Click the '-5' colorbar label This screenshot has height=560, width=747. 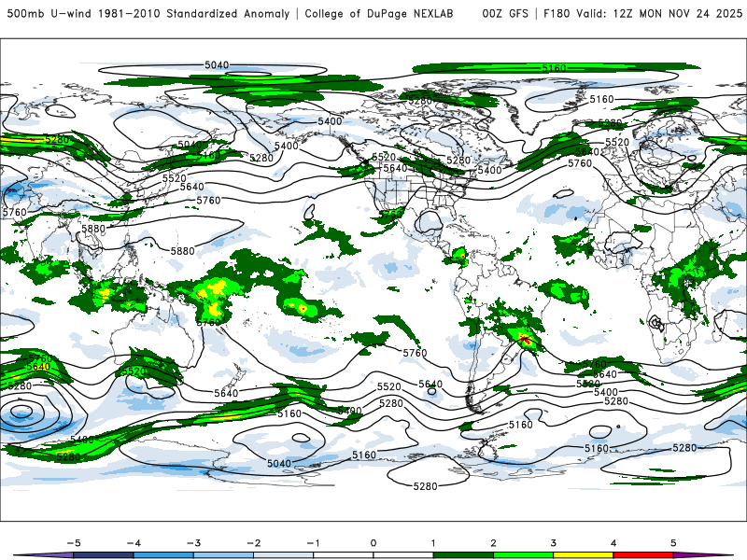74,543
